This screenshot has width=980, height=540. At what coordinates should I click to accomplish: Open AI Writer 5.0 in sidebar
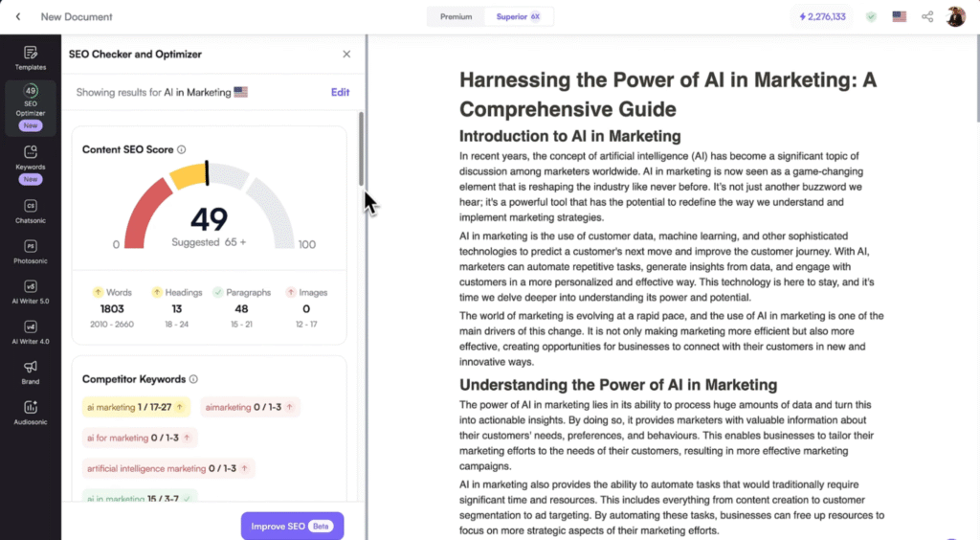(30, 292)
